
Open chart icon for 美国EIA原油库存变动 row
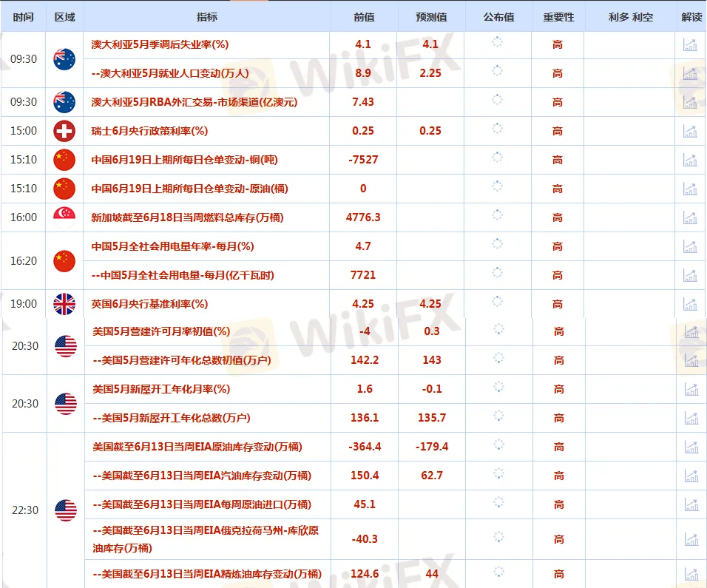click(x=690, y=447)
